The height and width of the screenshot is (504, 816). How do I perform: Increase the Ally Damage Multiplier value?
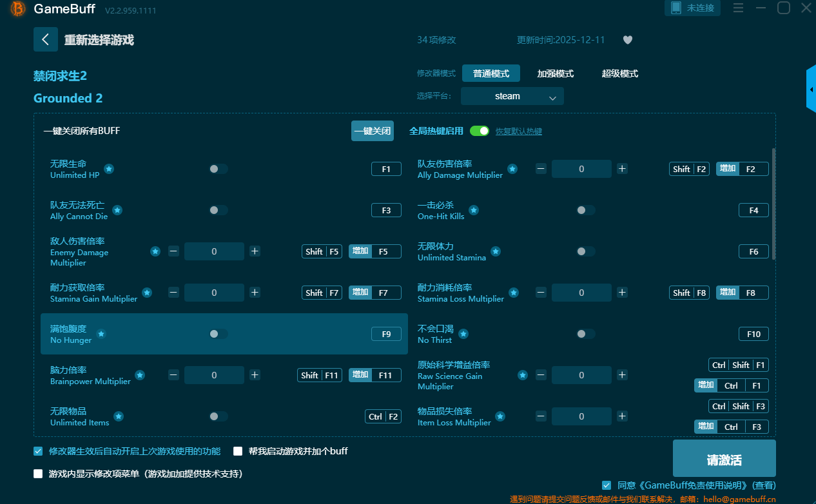click(622, 169)
